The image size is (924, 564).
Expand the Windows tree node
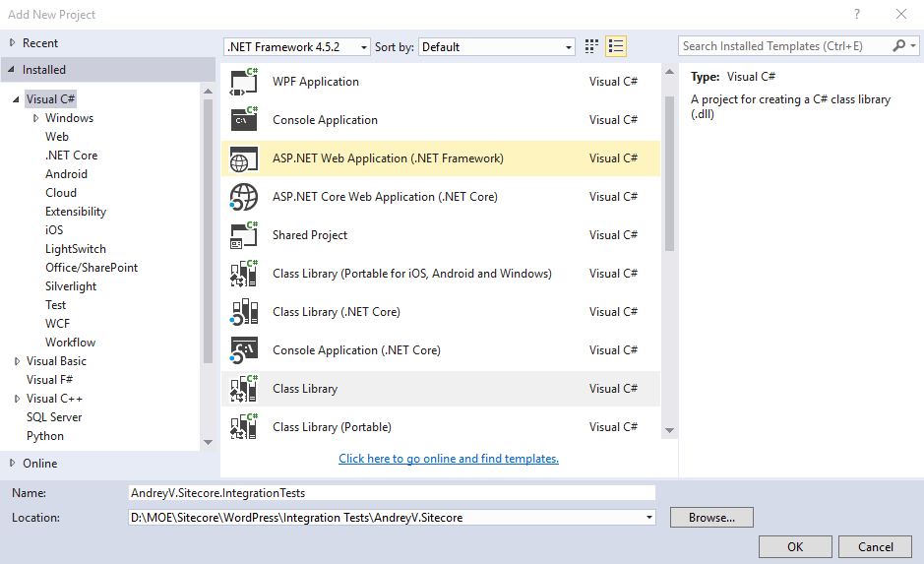pyautogui.click(x=36, y=118)
